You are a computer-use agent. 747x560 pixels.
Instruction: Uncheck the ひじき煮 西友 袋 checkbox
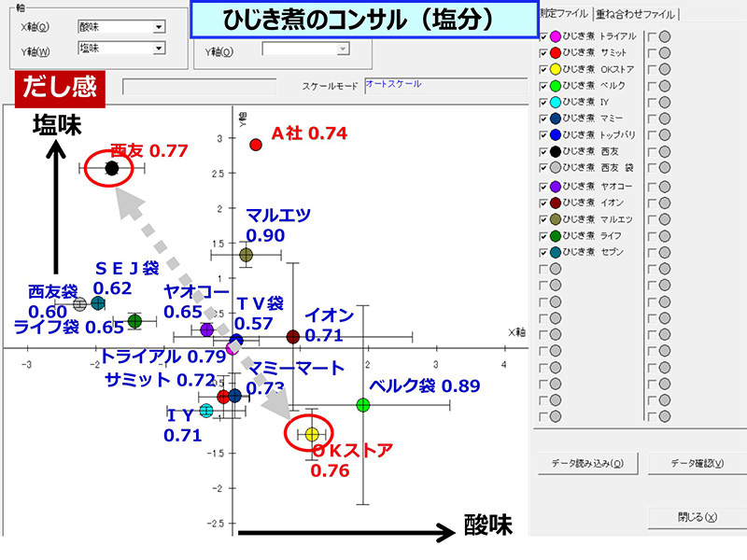(x=543, y=168)
